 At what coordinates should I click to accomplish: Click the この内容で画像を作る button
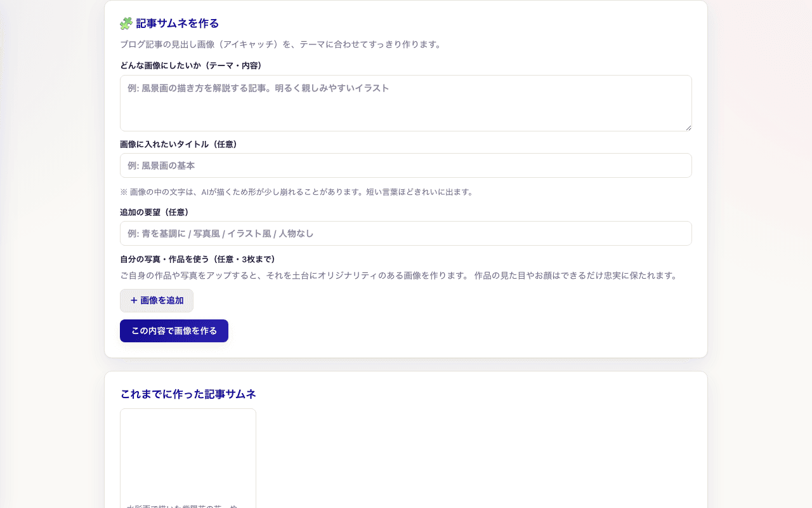coord(174,331)
